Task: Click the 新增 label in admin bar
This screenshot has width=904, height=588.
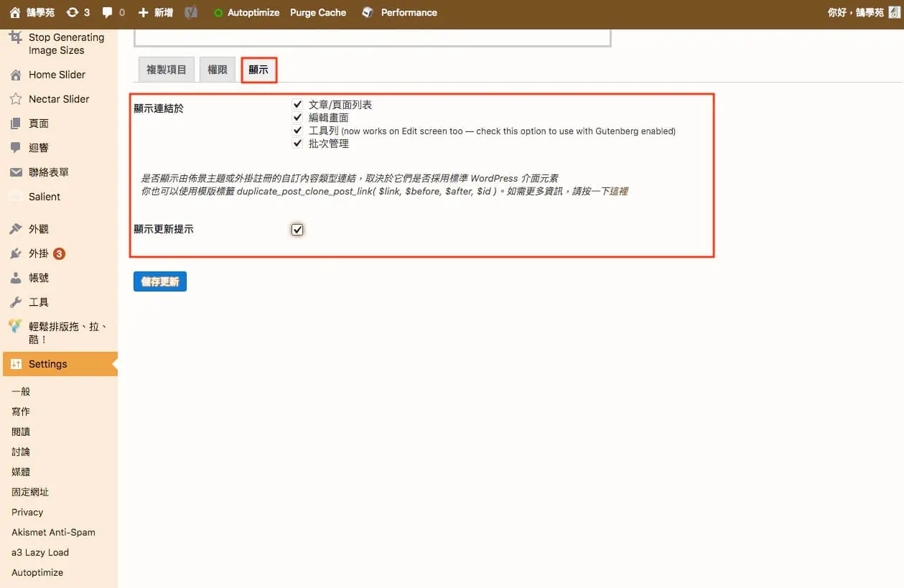Action: pos(164,12)
